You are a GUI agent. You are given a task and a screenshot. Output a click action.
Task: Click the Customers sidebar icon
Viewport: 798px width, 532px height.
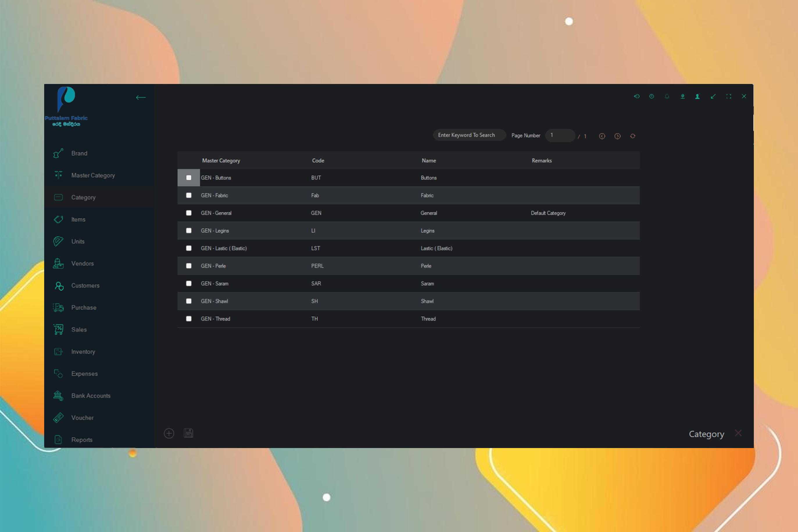tap(59, 286)
